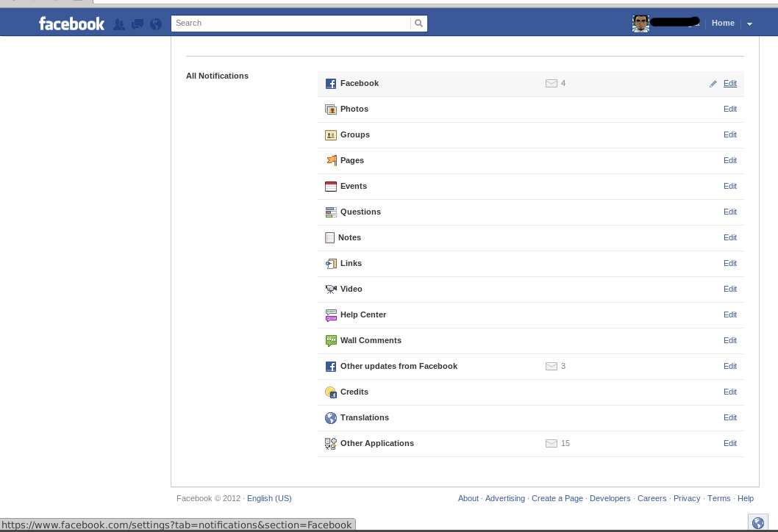Screen dimensions: 778x532
Task: Click the Questions row icon
Action: click(x=331, y=212)
